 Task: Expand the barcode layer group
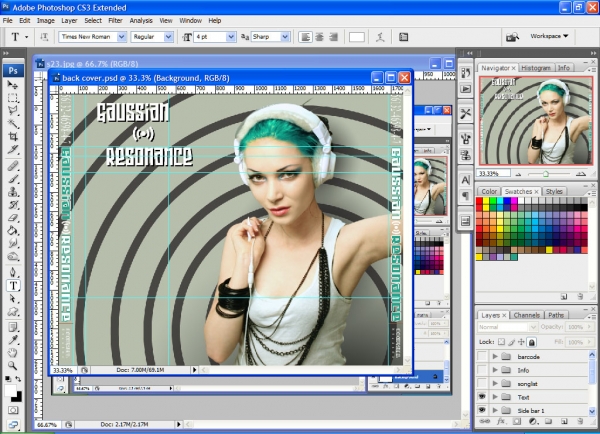click(495, 356)
